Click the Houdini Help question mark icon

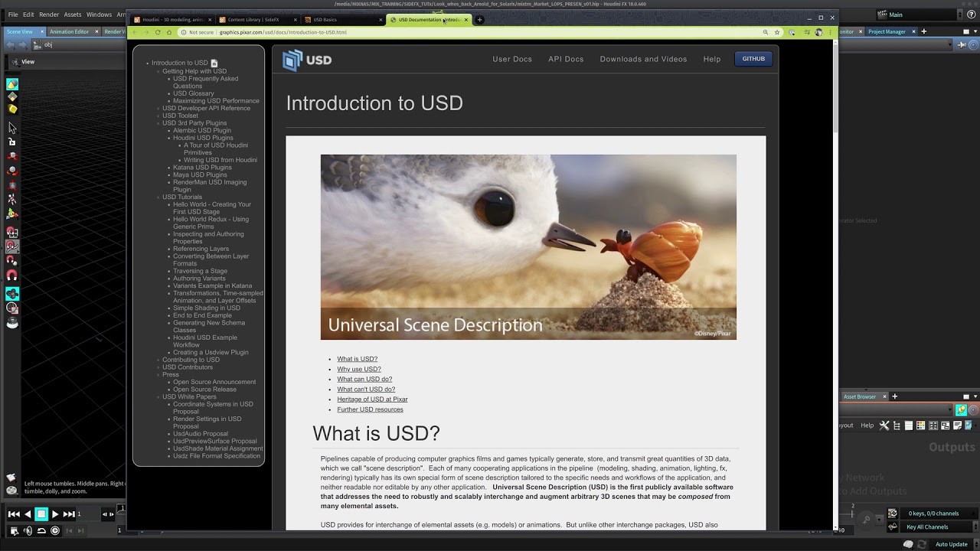pos(973,15)
